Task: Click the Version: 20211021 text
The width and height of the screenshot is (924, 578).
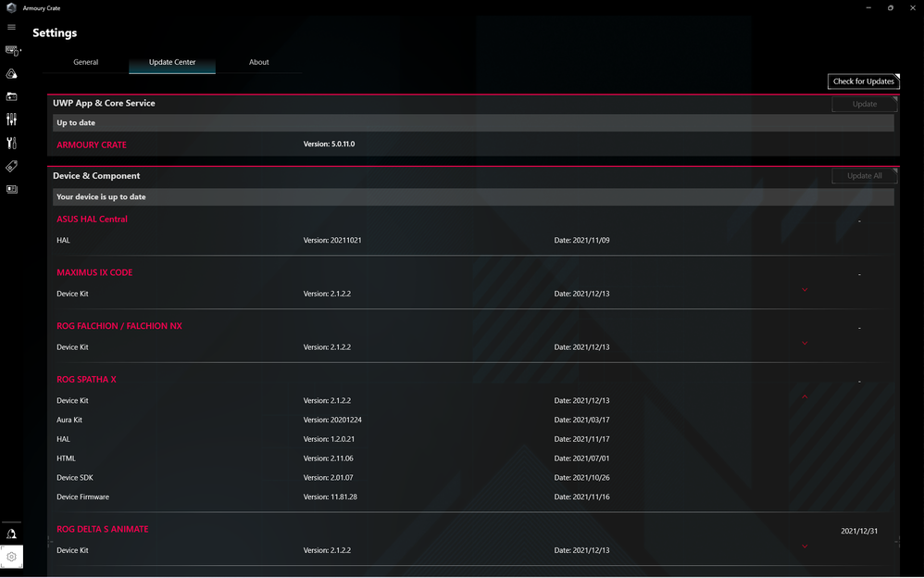Action: click(332, 240)
